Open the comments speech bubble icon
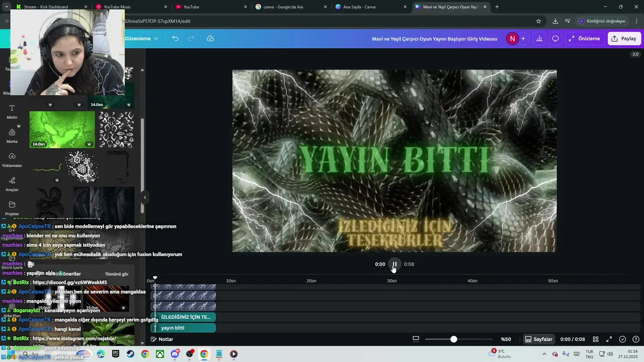 coord(555,39)
